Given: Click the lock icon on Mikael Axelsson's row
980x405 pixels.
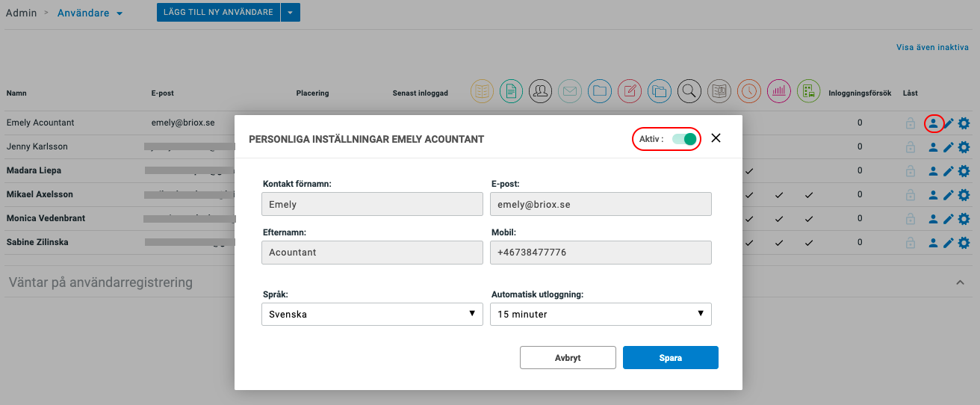Looking at the screenshot, I should coord(910,195).
